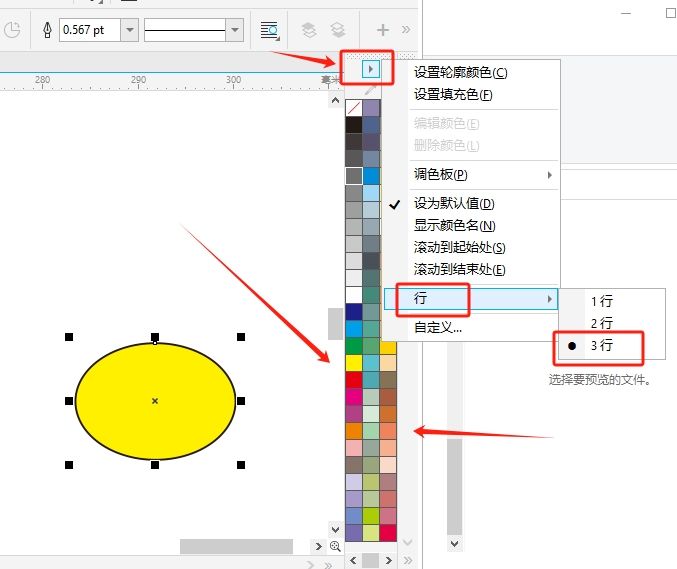The image size is (677, 569).
Task: Select 显示颜色名(N) menu item
Action: pos(454,225)
